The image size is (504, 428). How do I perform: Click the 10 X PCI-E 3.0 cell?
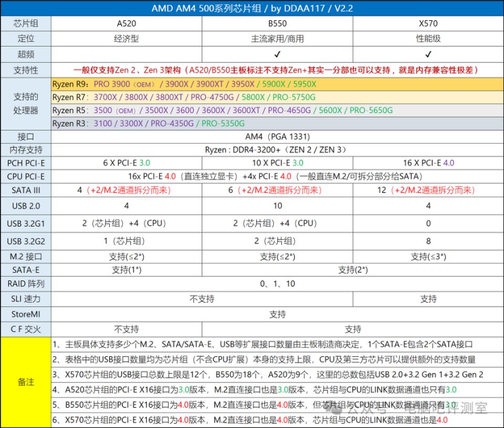(x=277, y=163)
